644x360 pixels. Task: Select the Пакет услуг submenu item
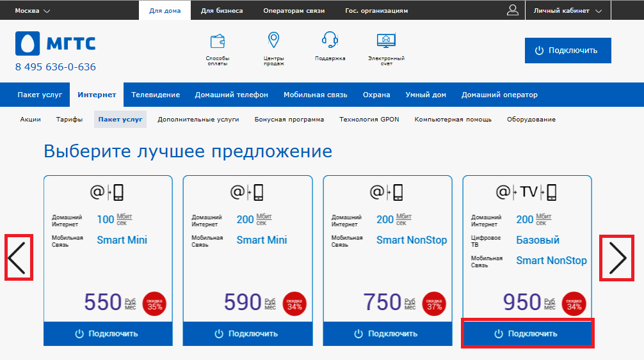click(120, 120)
